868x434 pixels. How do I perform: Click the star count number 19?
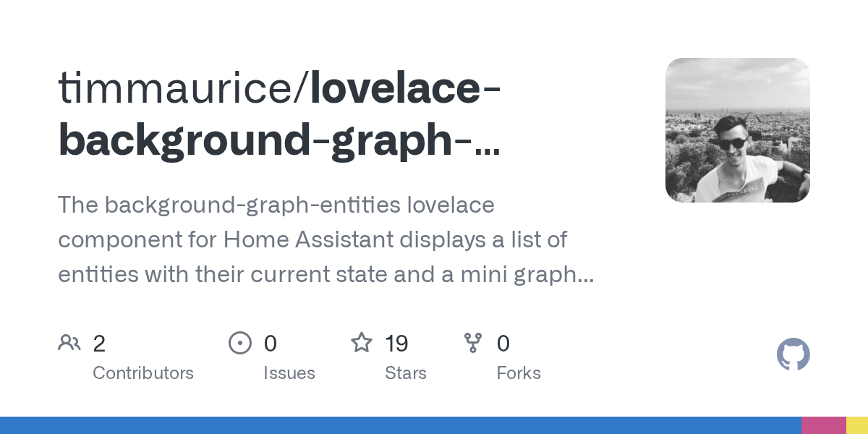pyautogui.click(x=396, y=344)
